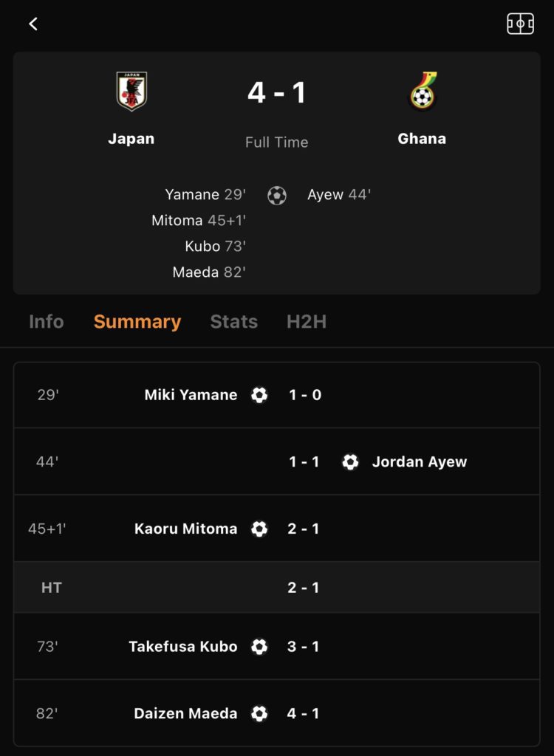Tap the Japan JFA team crest
Screen dimensions: 554x756
131,91
